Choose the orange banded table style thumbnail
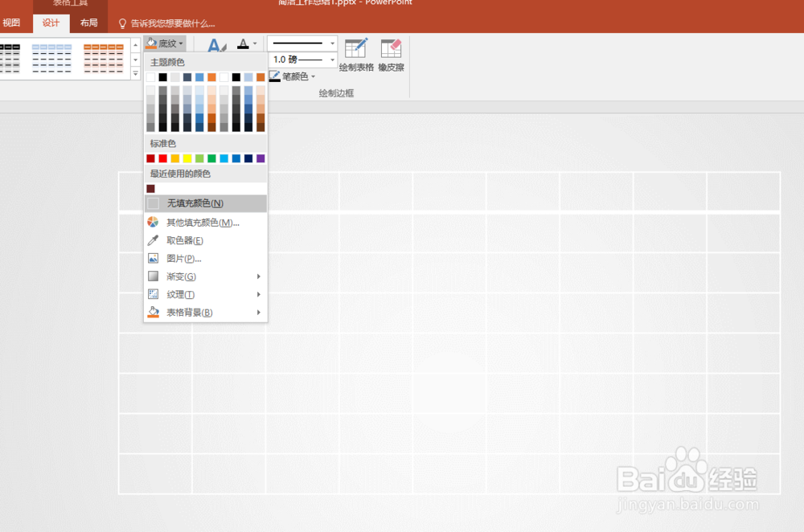This screenshot has height=532, width=804. pos(103,59)
